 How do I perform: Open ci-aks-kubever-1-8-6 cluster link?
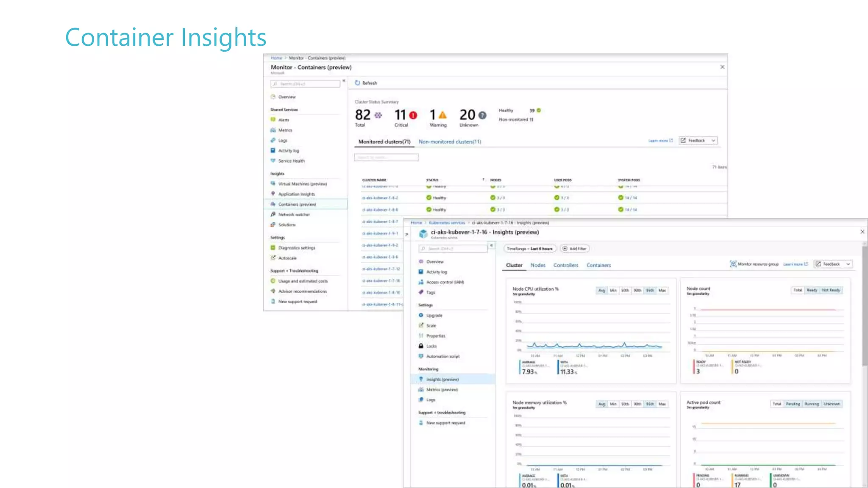click(380, 210)
